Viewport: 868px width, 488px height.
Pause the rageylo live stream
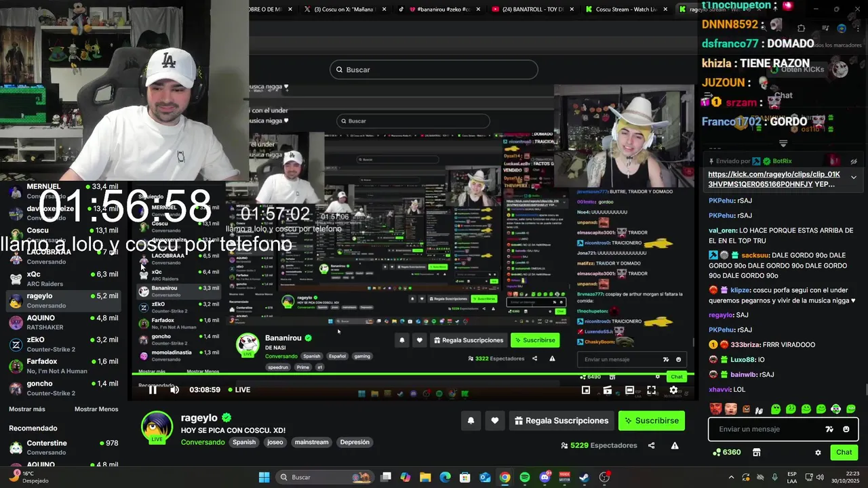click(153, 390)
